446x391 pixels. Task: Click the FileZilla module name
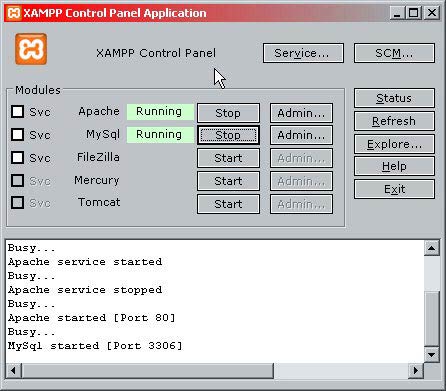(98, 157)
